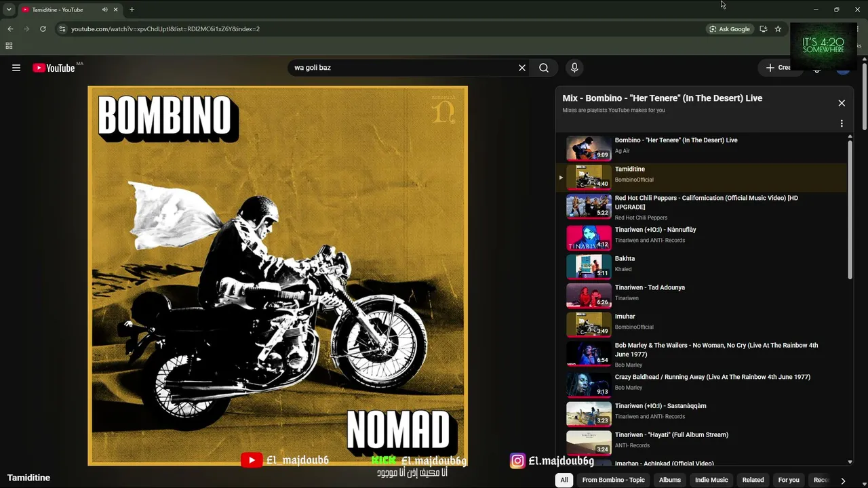Open the Crazy Baldhead / Running Away title
The height and width of the screenshot is (488, 868).
pos(713,377)
